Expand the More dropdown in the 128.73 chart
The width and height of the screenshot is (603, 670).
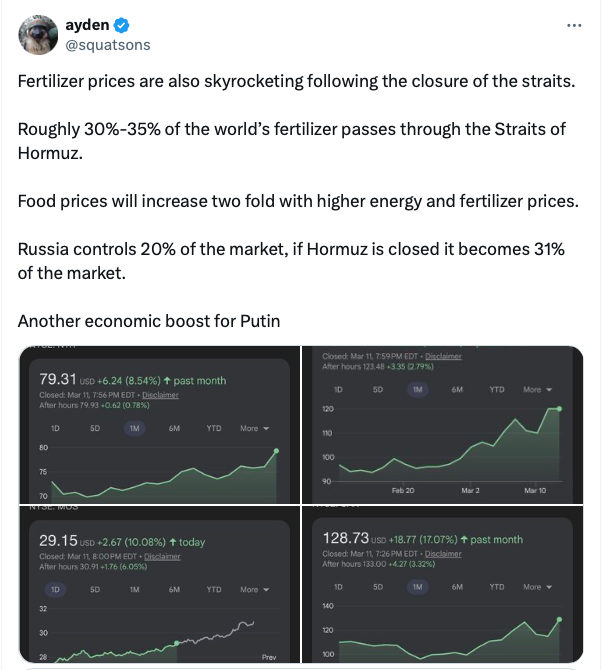point(537,586)
